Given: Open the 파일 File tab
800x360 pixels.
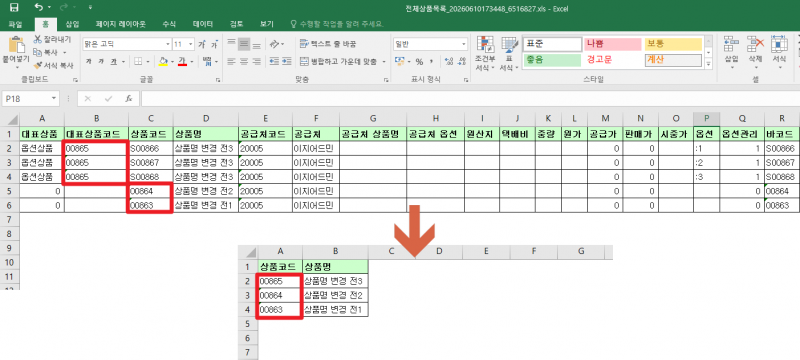Looking at the screenshot, I should tap(16, 24).
